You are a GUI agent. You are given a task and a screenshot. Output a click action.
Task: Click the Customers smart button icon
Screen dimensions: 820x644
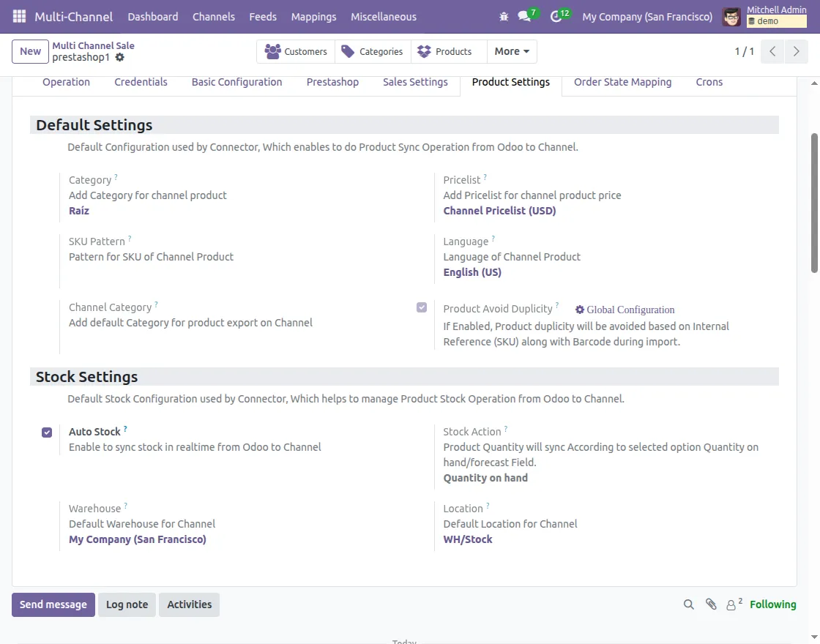[x=274, y=51]
